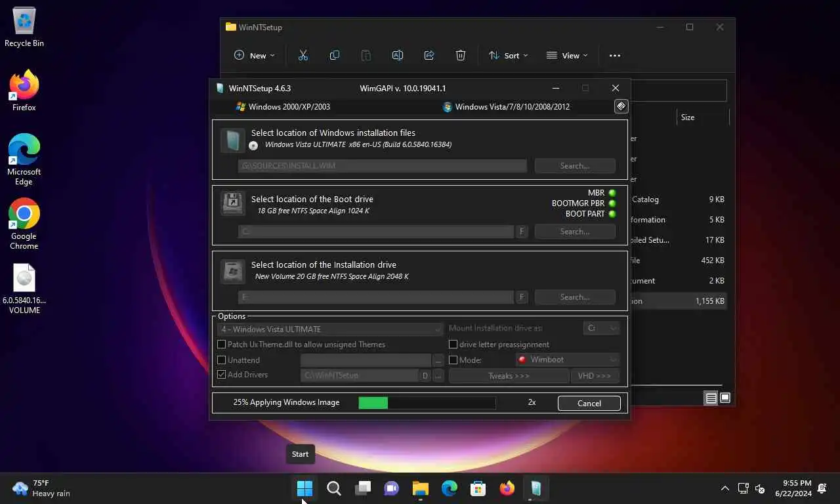This screenshot has width=840, height=504.
Task: Switch Explorer to large thumbnails view icon
Action: 725,398
